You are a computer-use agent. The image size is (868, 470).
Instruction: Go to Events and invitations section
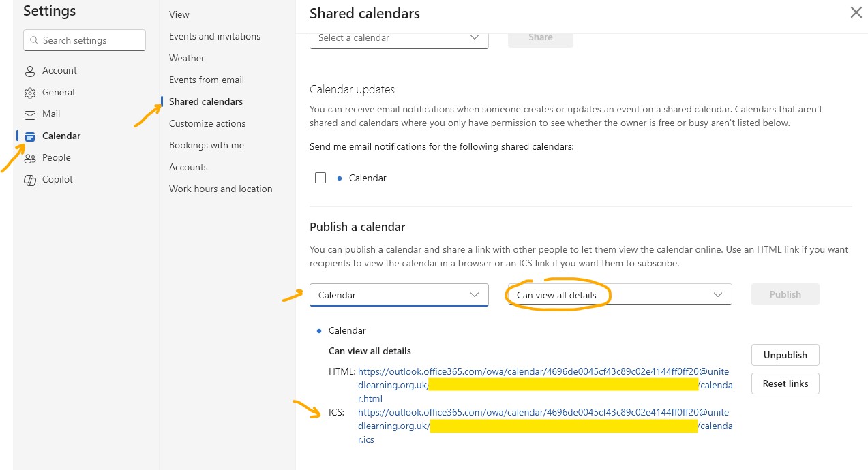tap(215, 36)
